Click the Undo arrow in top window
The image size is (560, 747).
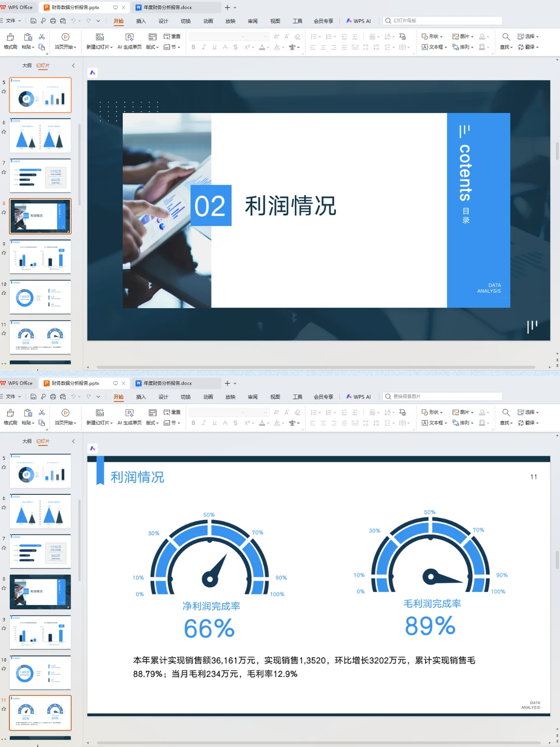click(74, 21)
